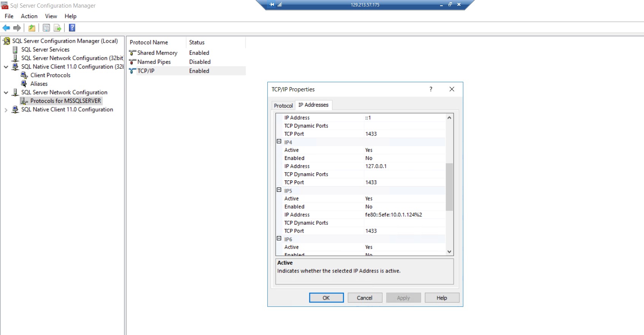The image size is (644, 335).
Task: Click the pin icon on remote connection bar
Action: click(272, 5)
